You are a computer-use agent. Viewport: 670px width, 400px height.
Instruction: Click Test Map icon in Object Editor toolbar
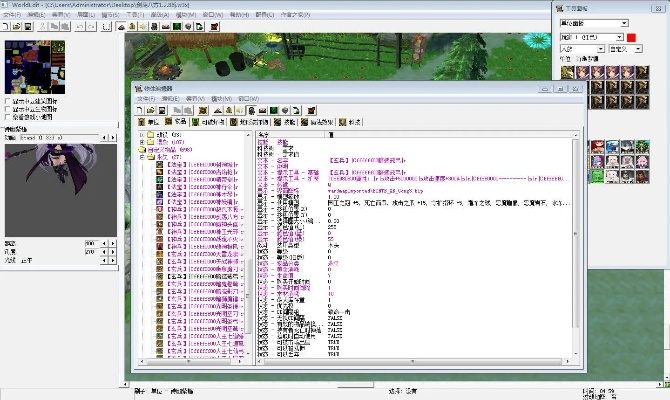311,110
